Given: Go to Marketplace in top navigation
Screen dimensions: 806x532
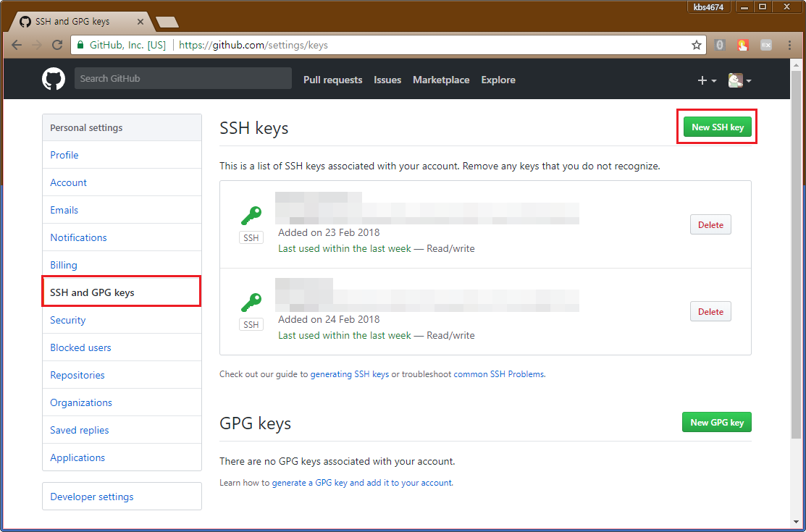Looking at the screenshot, I should pyautogui.click(x=441, y=80).
